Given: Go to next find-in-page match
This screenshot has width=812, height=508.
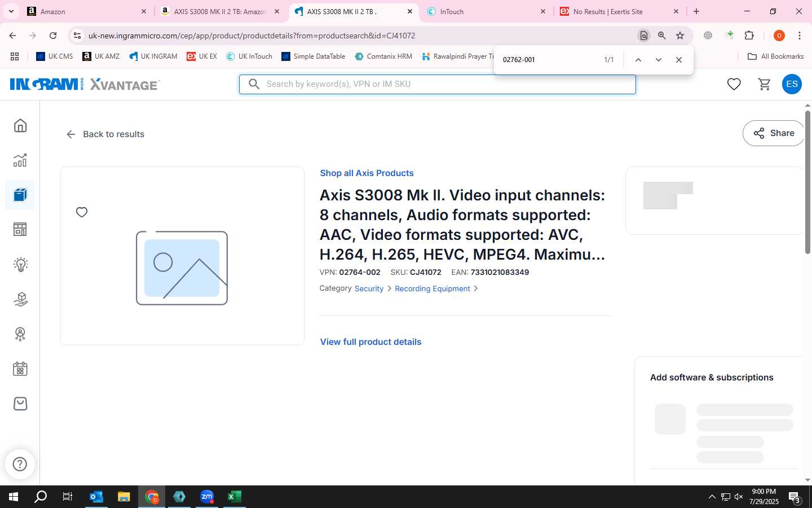Looking at the screenshot, I should (x=658, y=60).
